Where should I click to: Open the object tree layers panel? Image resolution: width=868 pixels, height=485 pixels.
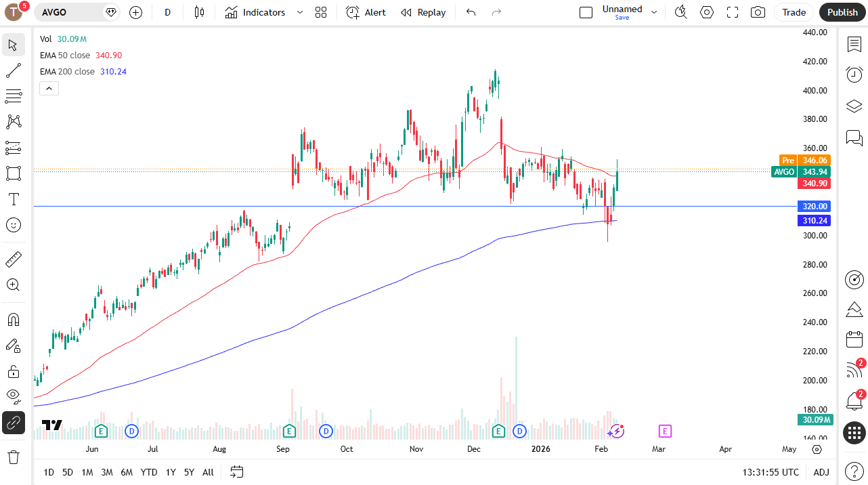coord(854,106)
